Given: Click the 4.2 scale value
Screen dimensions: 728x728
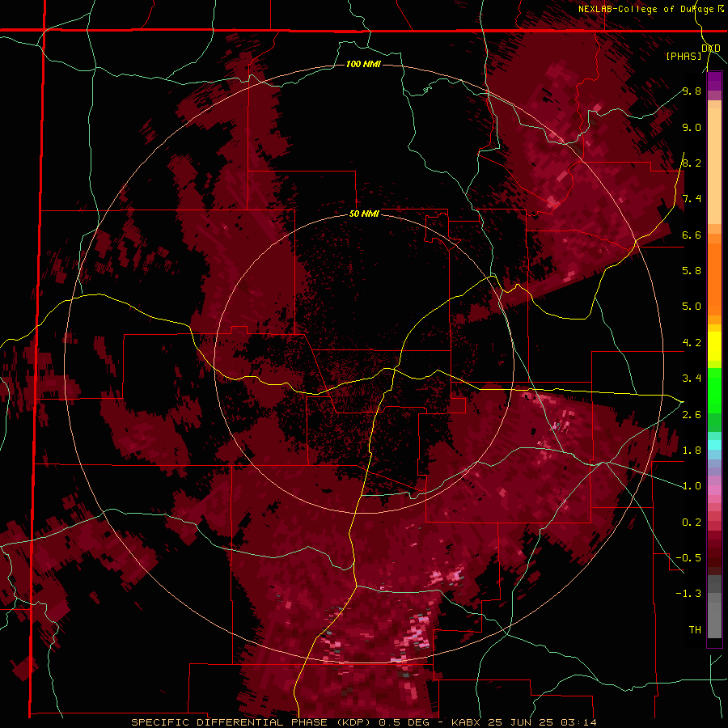Looking at the screenshot, I should coord(692,343).
